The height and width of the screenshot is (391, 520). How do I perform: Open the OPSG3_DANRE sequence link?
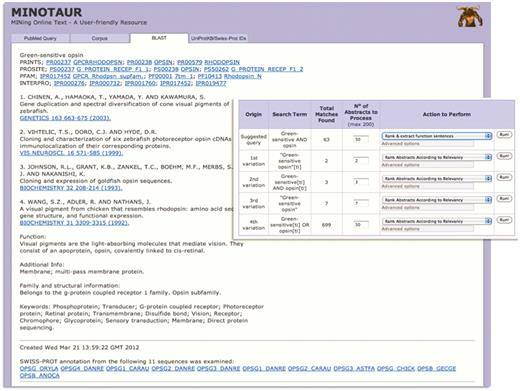[x=218, y=369]
